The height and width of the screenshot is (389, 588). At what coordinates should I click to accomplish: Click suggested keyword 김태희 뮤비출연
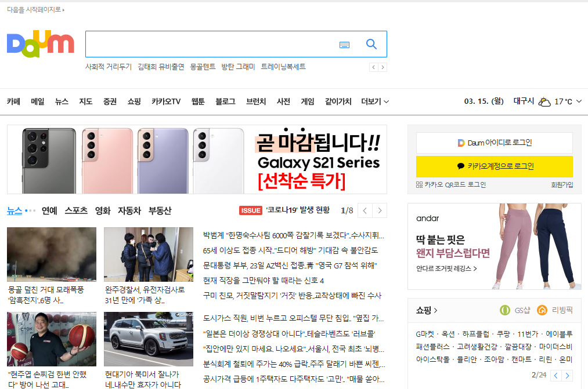pos(161,67)
